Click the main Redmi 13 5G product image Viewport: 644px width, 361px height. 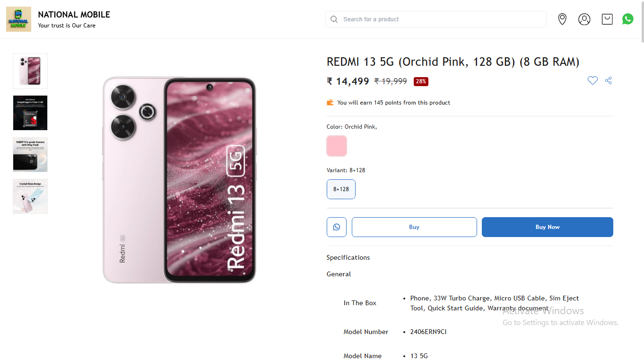(x=179, y=180)
